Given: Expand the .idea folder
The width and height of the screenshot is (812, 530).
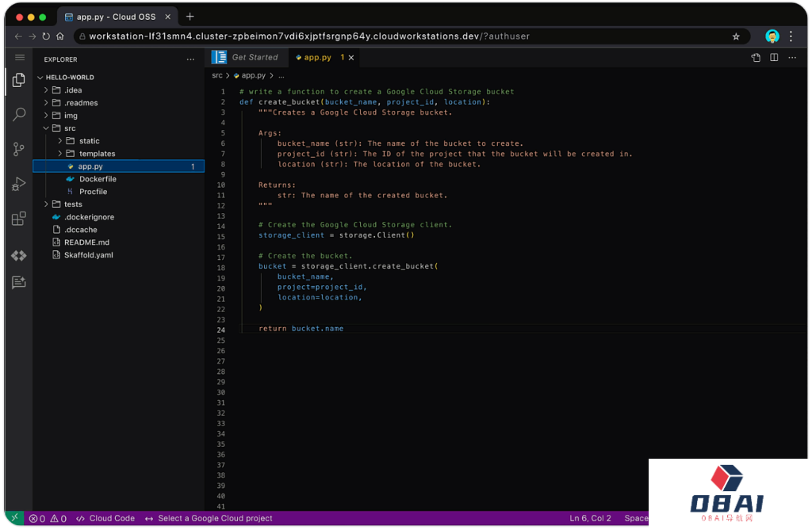Looking at the screenshot, I should click(73, 90).
